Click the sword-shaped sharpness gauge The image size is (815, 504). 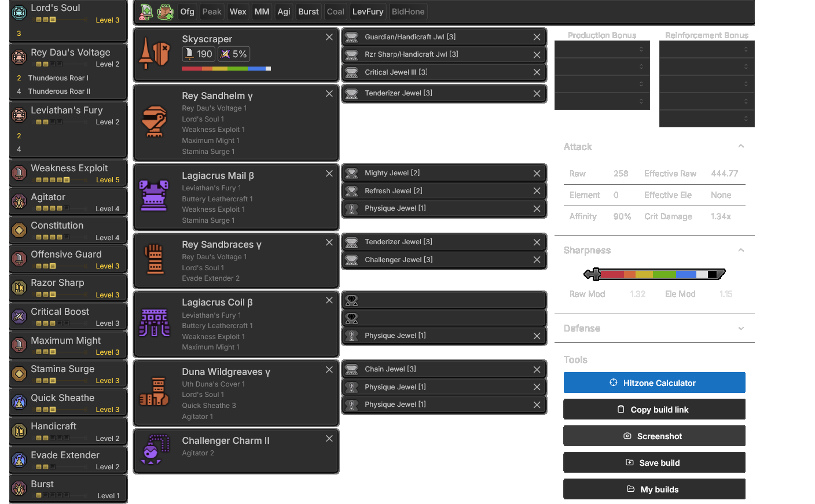click(654, 274)
